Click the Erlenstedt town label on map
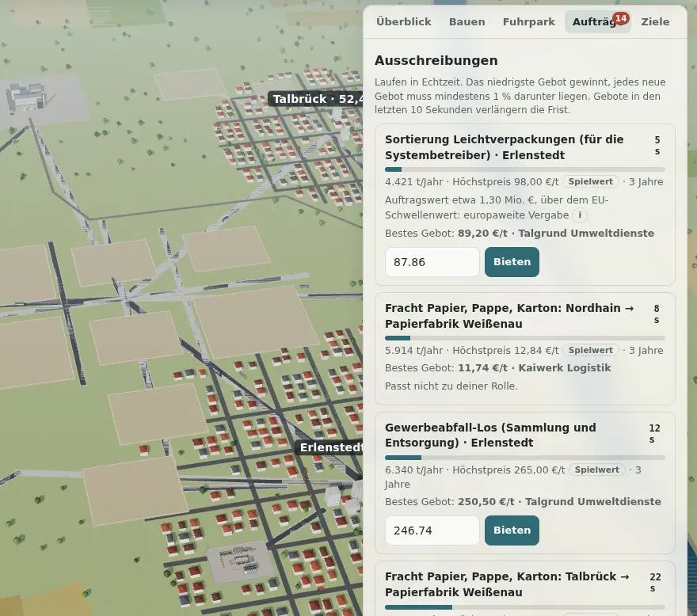The image size is (697, 616). pos(329,447)
